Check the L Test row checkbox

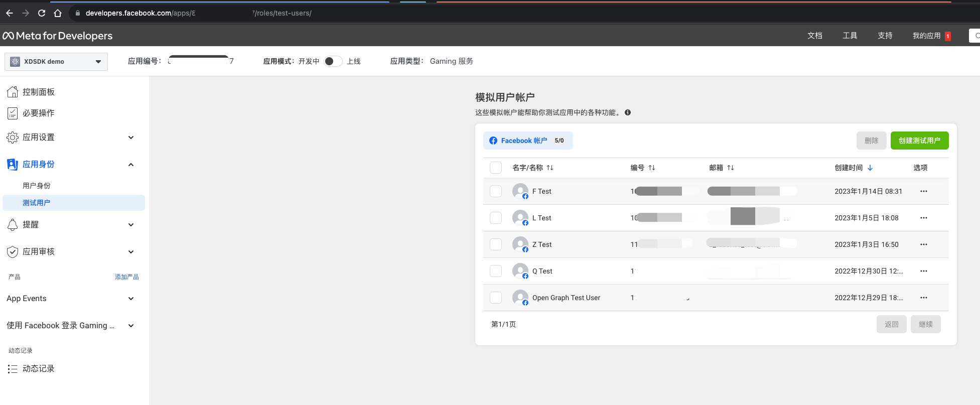(x=496, y=218)
